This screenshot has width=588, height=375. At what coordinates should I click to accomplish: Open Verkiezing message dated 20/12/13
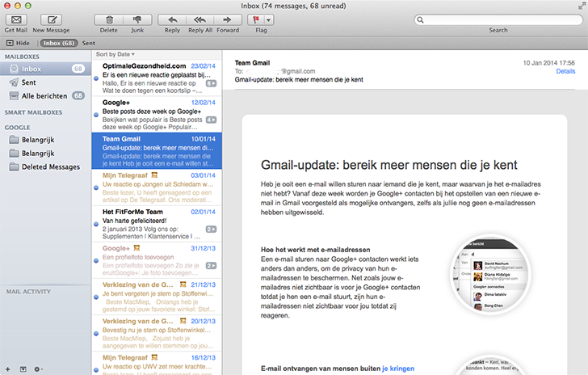(x=157, y=333)
